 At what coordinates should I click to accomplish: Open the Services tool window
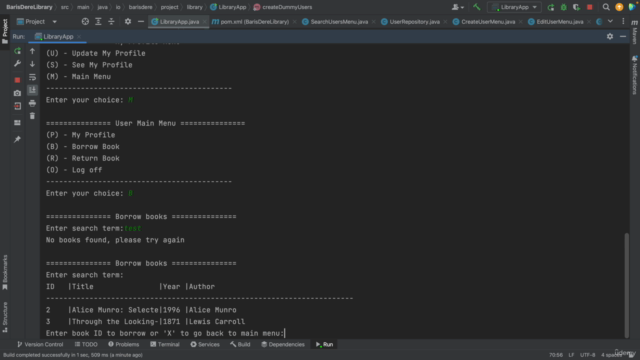click(x=205, y=344)
